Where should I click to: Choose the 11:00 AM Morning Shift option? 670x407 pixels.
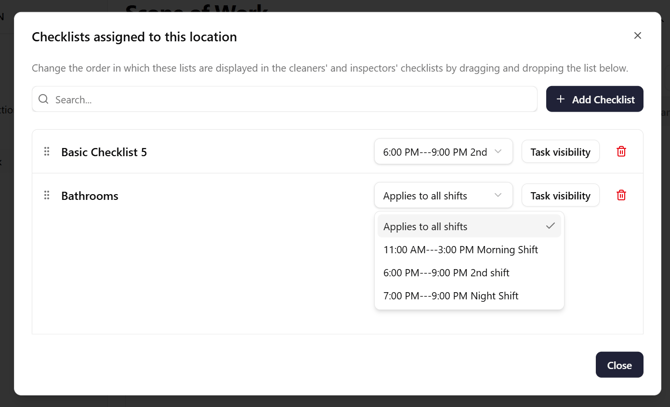tap(460, 250)
